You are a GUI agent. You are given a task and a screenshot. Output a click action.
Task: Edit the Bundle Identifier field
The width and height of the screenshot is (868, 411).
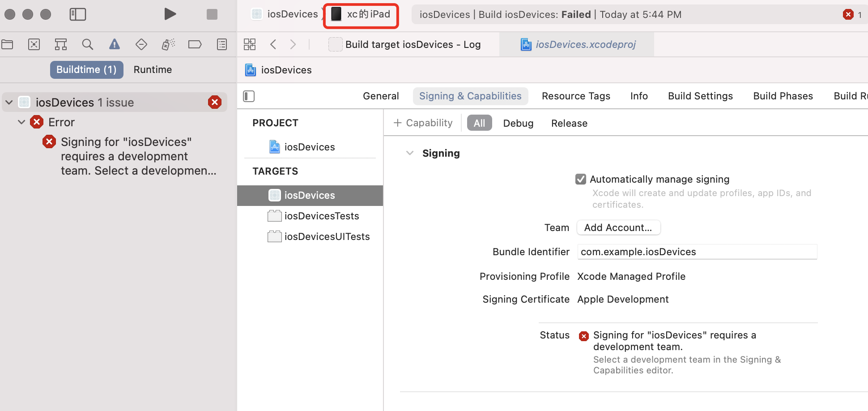click(697, 252)
